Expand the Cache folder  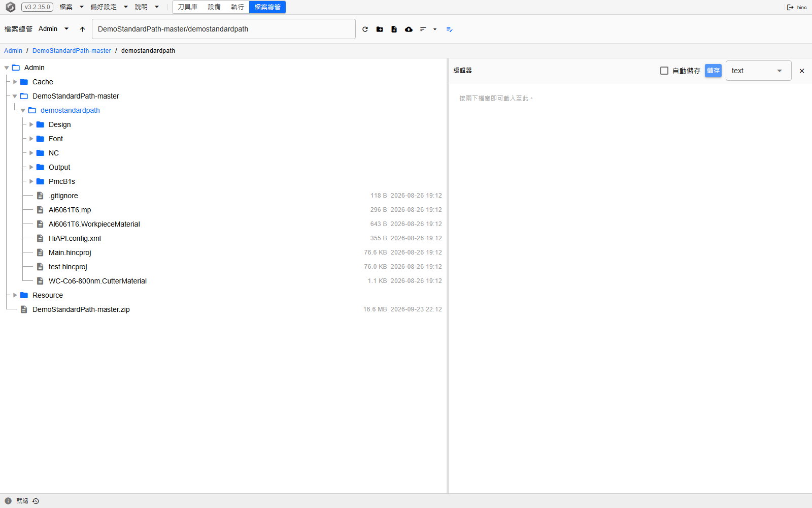(x=15, y=82)
